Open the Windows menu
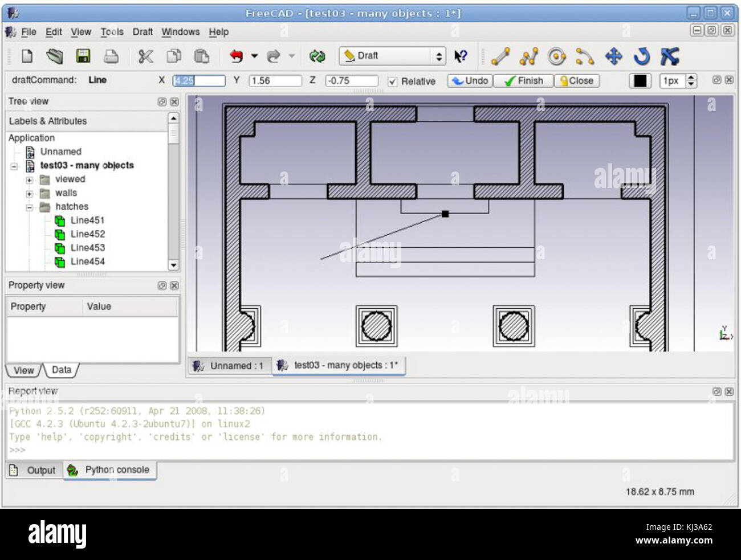 (x=180, y=32)
